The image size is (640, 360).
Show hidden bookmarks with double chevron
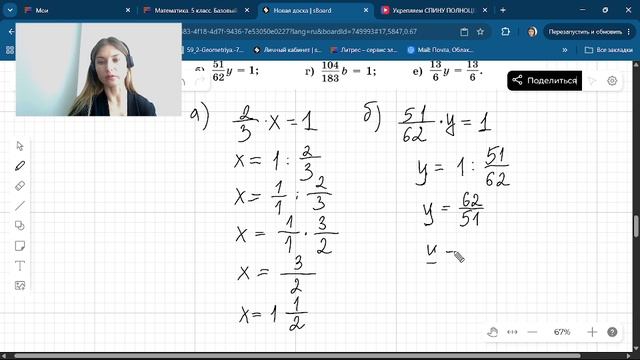click(x=565, y=50)
